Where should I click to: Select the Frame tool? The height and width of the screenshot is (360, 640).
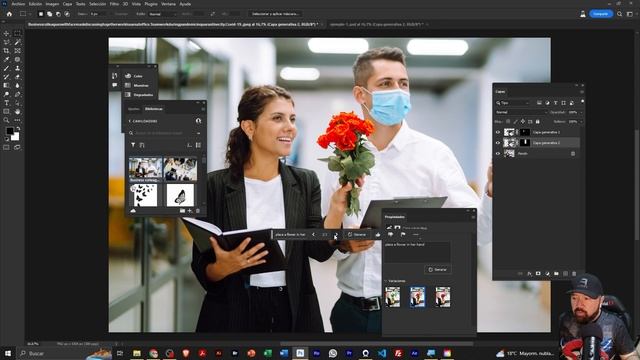(x=17, y=51)
